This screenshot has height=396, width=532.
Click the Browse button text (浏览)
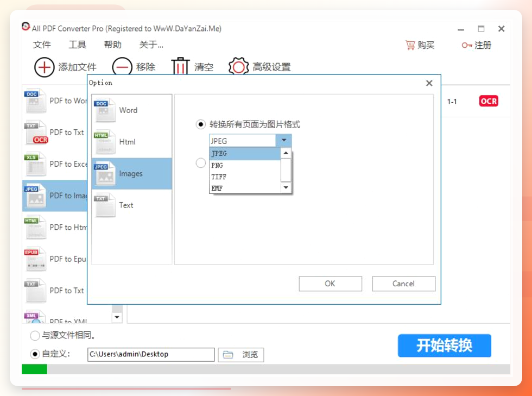[x=250, y=355]
